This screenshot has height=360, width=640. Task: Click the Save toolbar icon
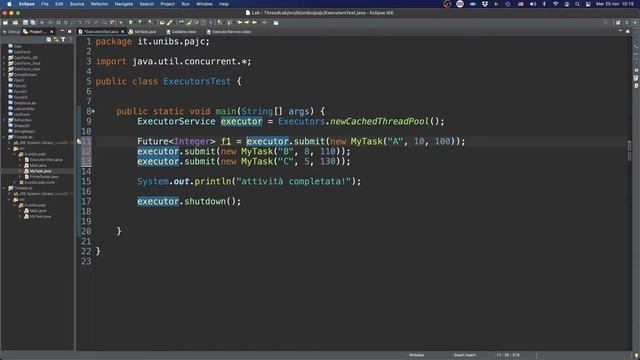tap(25, 23)
